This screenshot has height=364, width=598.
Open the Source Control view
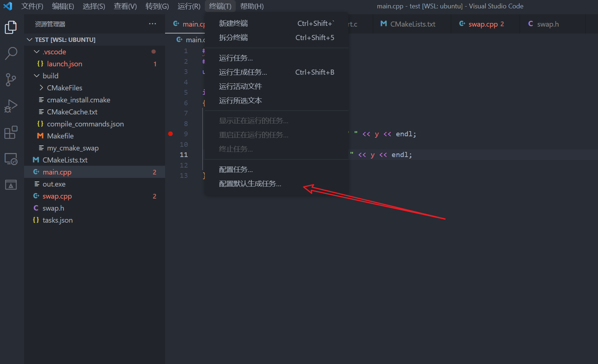point(11,79)
